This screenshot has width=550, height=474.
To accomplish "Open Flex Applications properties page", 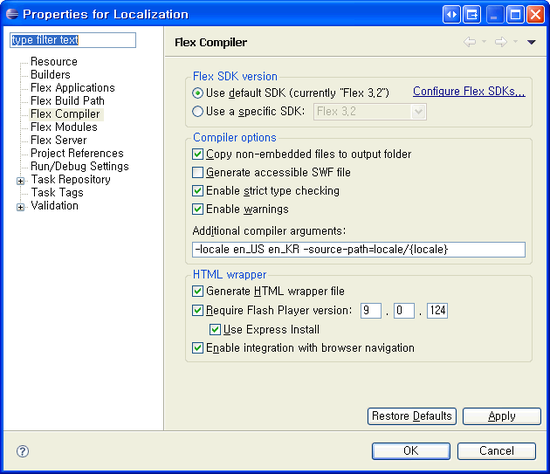I will click(x=73, y=87).
